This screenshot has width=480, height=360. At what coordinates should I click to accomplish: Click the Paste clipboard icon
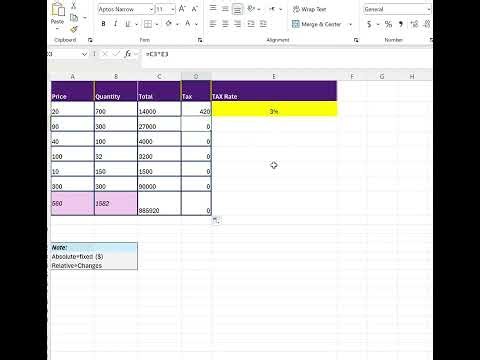point(58,9)
